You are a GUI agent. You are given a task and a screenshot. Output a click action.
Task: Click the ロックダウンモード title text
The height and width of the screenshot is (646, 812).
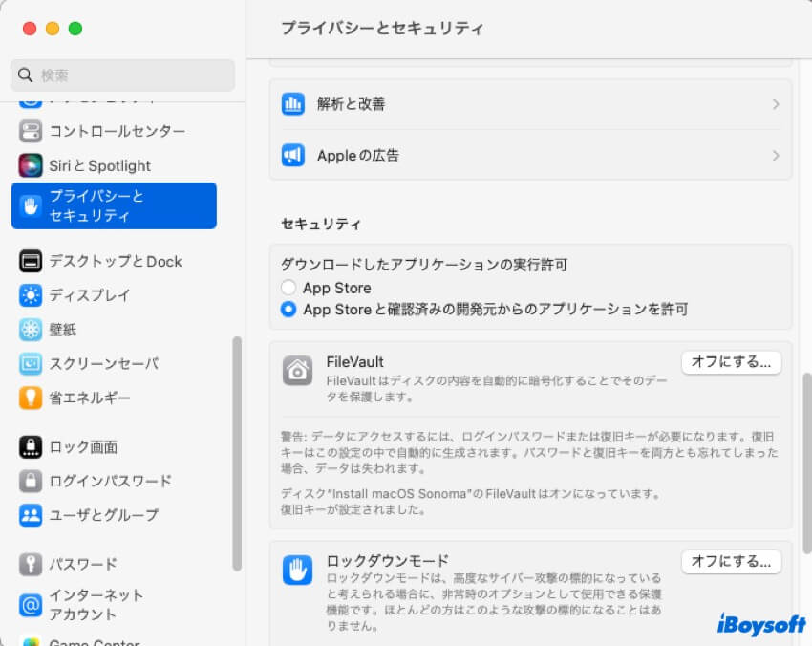click(x=387, y=561)
